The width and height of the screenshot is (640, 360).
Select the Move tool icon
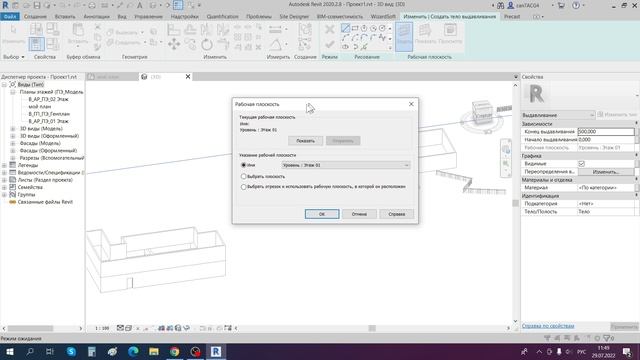click(174, 44)
